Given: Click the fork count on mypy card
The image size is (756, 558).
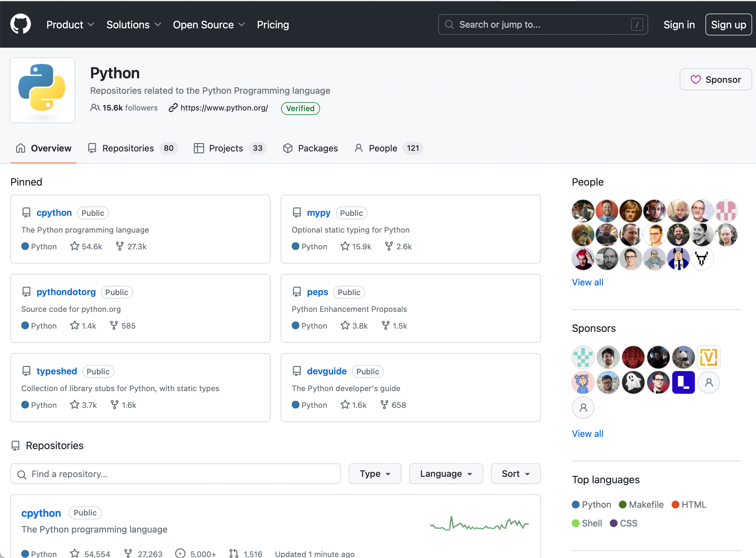Looking at the screenshot, I should coord(398,246).
